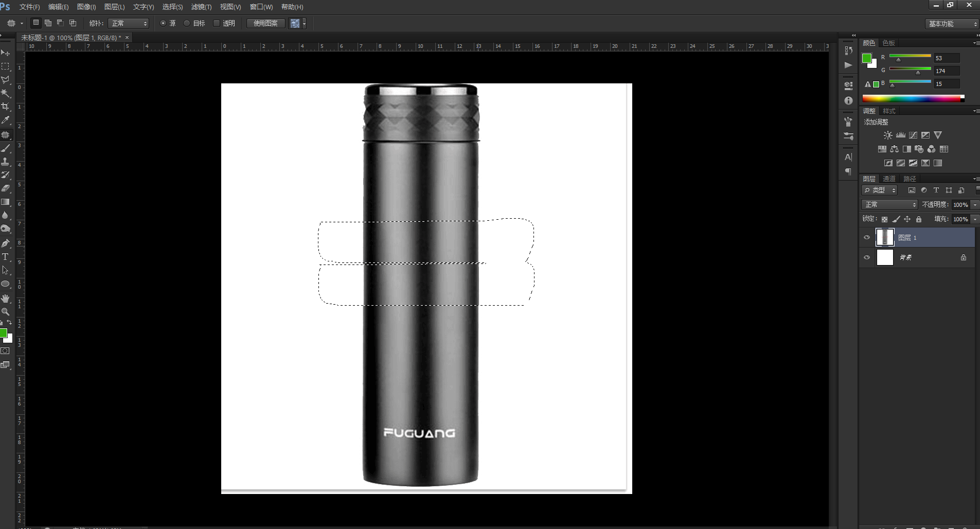This screenshot has height=529, width=980.
Task: Select the Destination (目标) radio button
Action: (x=187, y=23)
